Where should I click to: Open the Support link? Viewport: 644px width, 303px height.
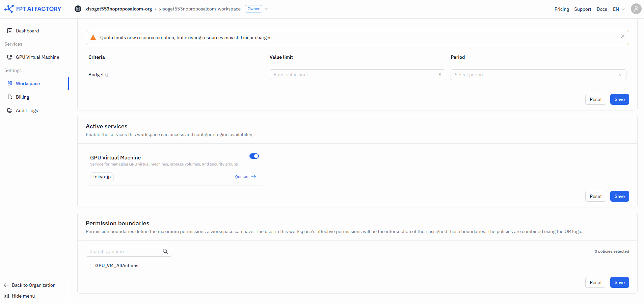pos(583,9)
